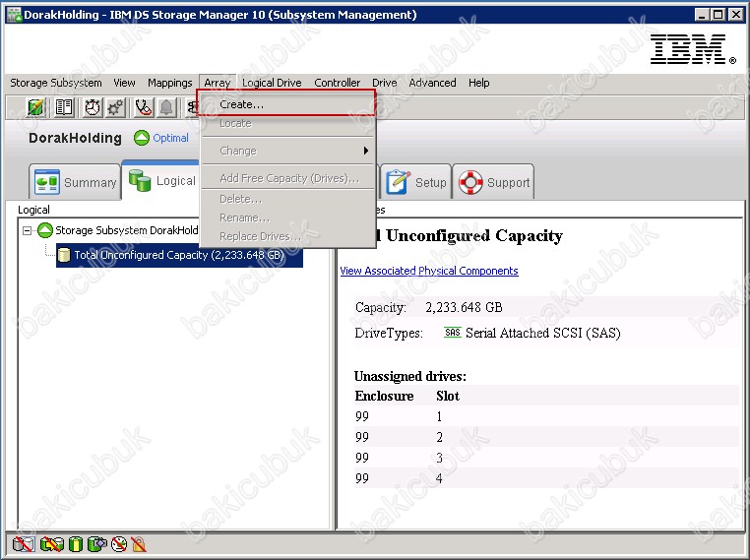750x560 pixels.
Task: Click the Delete... entry in Array menu
Action: (x=287, y=199)
